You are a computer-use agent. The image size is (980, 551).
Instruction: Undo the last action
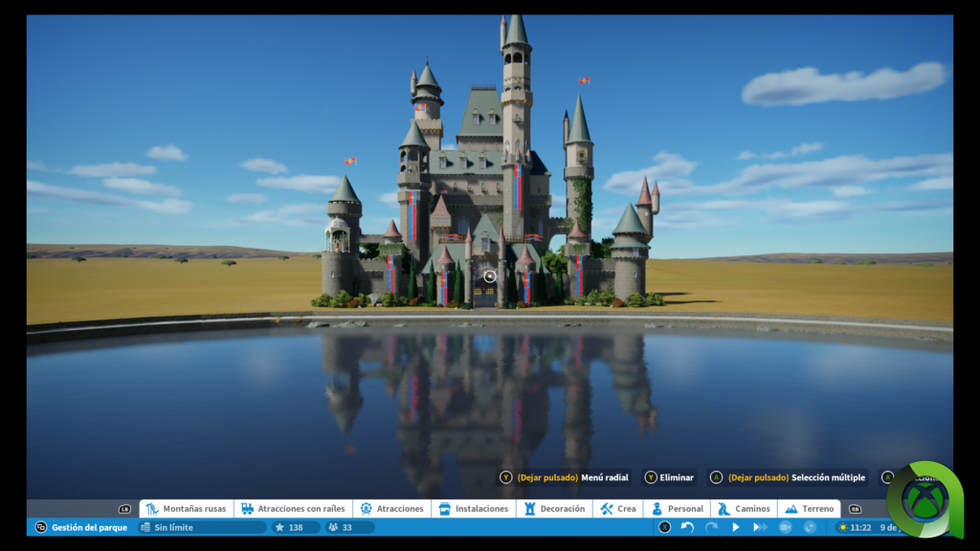(687, 527)
